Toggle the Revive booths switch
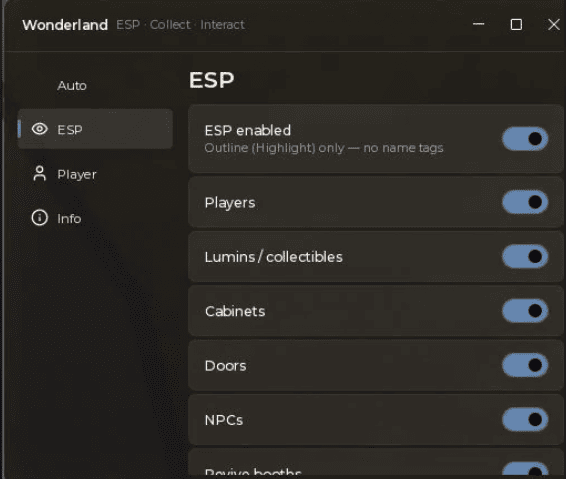 tap(525, 469)
